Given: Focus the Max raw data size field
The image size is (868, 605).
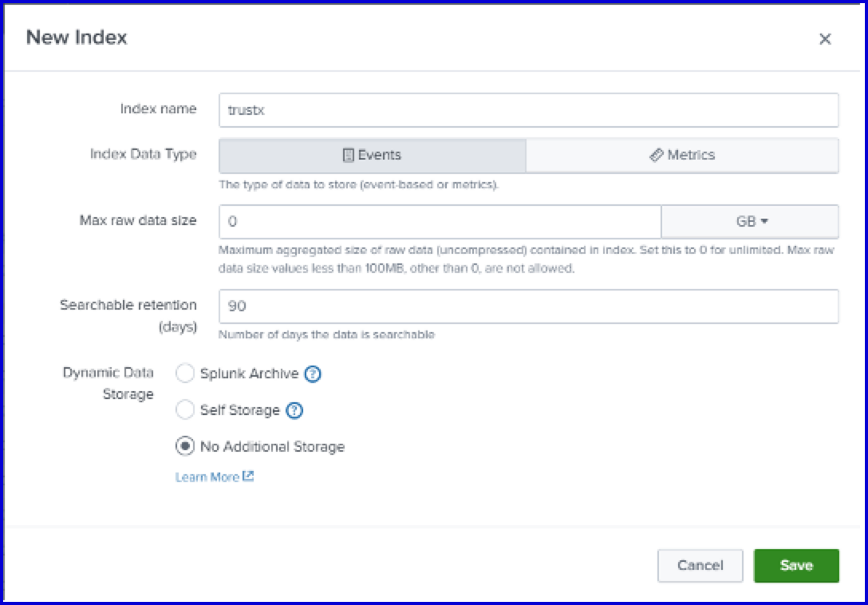Looking at the screenshot, I should point(440,221).
